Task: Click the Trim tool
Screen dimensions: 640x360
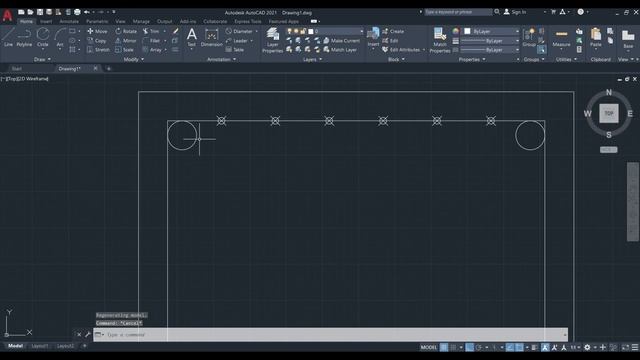Action: tap(151, 31)
